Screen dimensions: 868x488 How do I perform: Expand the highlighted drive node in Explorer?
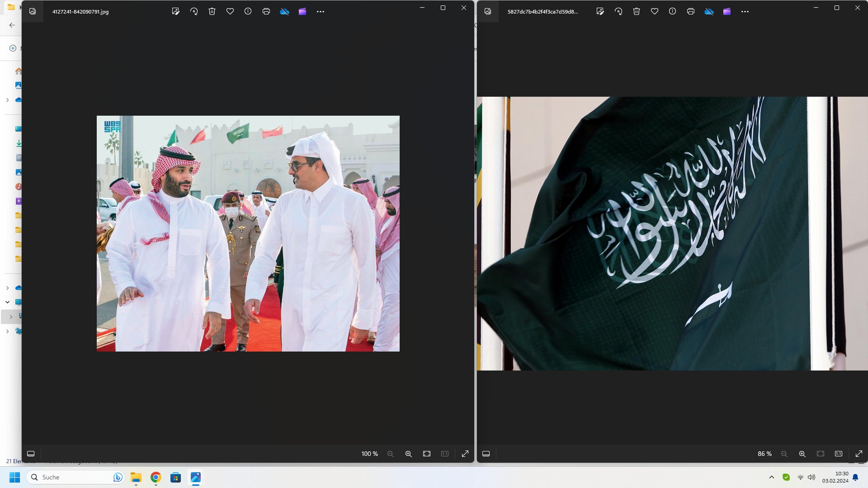(x=11, y=317)
